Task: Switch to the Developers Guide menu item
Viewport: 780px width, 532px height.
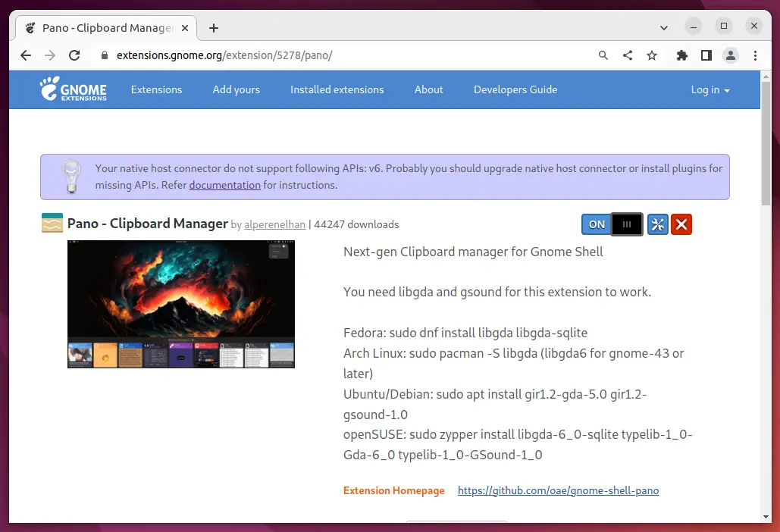Action: point(515,89)
